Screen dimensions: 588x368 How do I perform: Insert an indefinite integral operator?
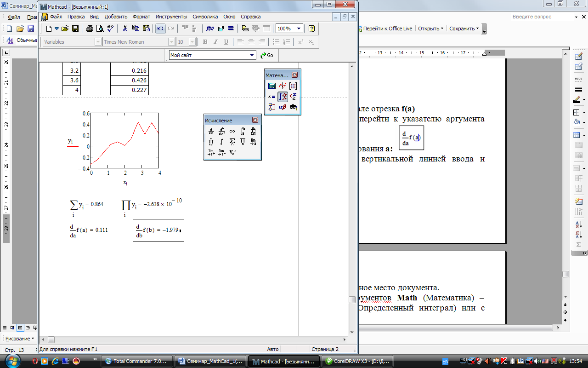click(x=222, y=141)
